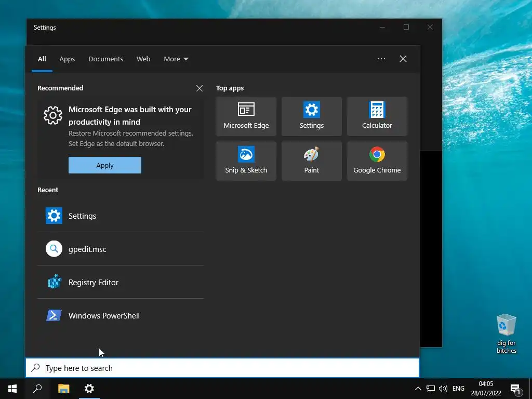This screenshot has height=399, width=532.
Task: Show hidden system tray icons
Action: (x=418, y=389)
